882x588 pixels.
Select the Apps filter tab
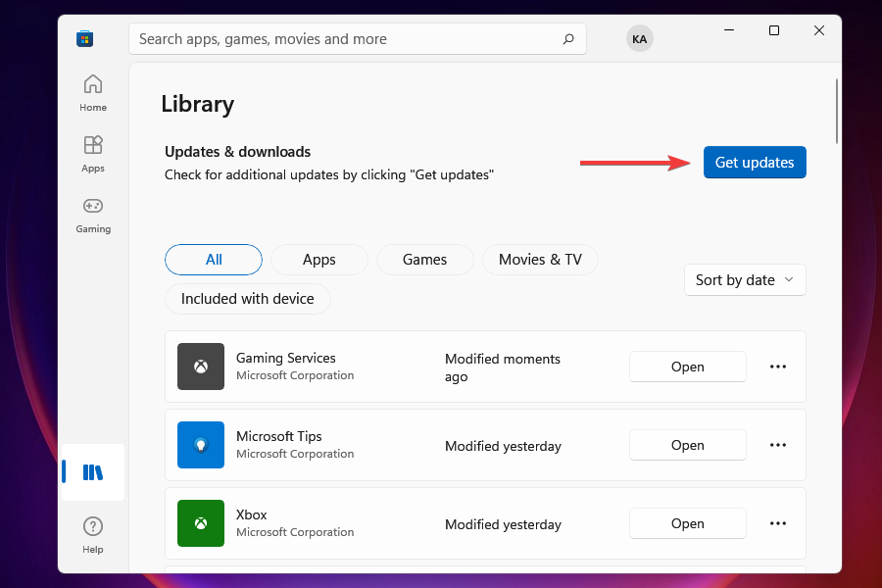coord(318,260)
